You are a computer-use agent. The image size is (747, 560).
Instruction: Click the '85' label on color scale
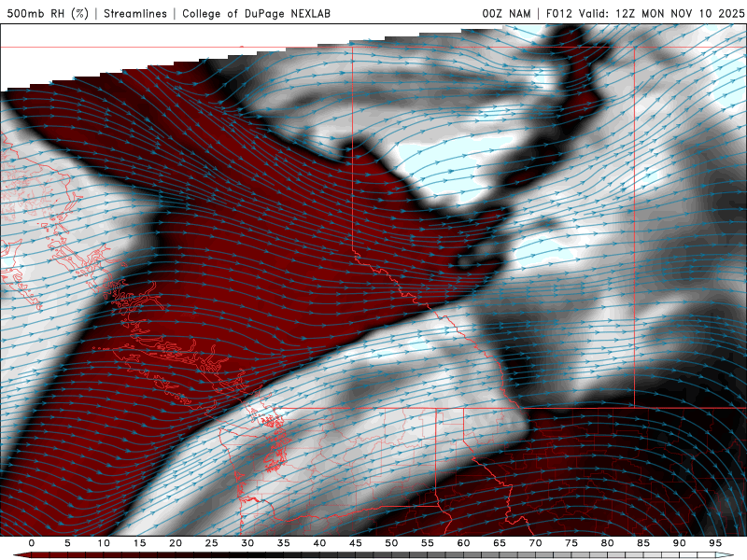pos(643,543)
